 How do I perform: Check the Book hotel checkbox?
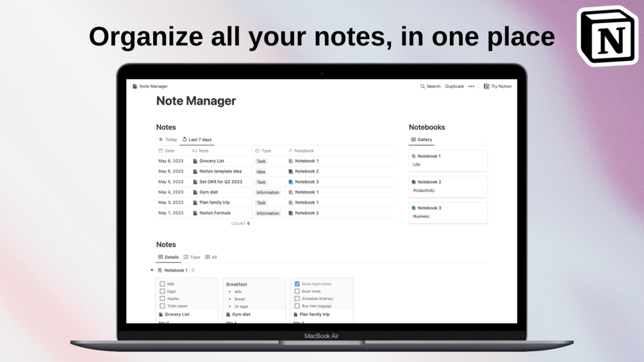click(297, 291)
